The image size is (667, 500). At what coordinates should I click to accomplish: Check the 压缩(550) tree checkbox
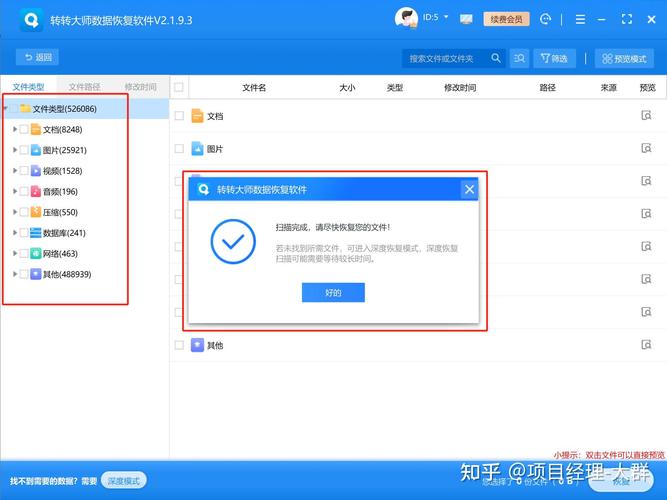tap(24, 212)
